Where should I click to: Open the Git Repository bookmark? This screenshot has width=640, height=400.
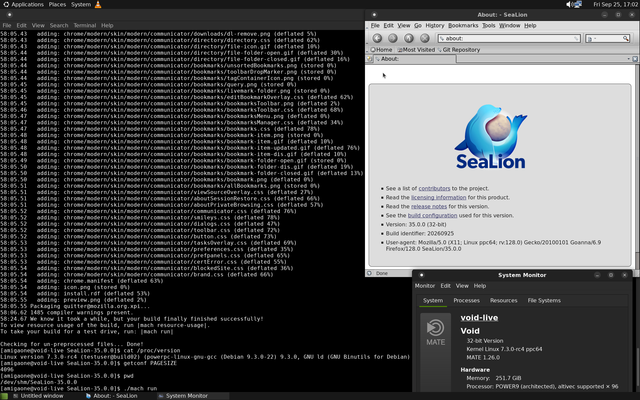click(x=459, y=50)
